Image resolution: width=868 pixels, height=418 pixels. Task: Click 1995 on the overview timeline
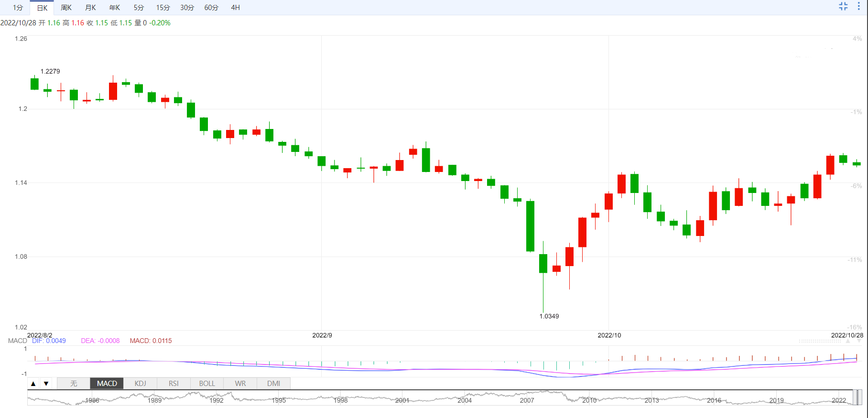[279, 400]
